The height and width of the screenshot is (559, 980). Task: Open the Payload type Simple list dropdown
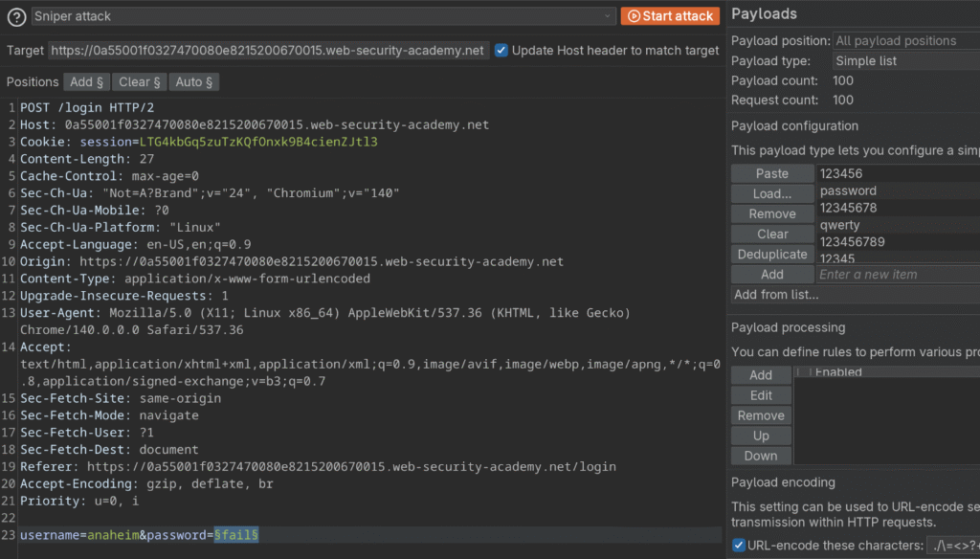[904, 61]
